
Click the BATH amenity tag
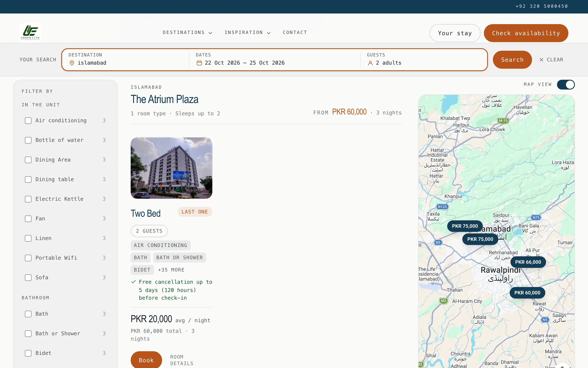tap(140, 258)
